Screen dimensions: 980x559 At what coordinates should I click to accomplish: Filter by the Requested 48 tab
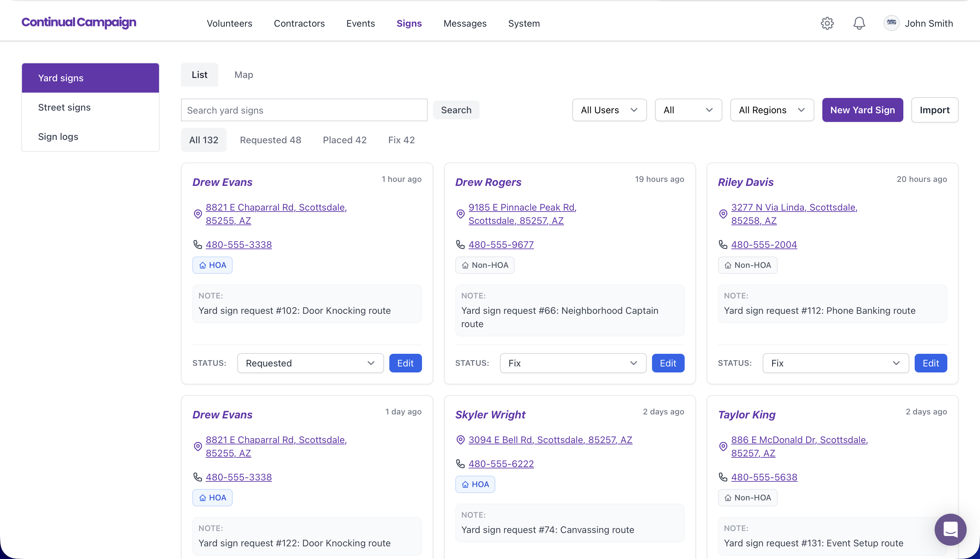[270, 140]
